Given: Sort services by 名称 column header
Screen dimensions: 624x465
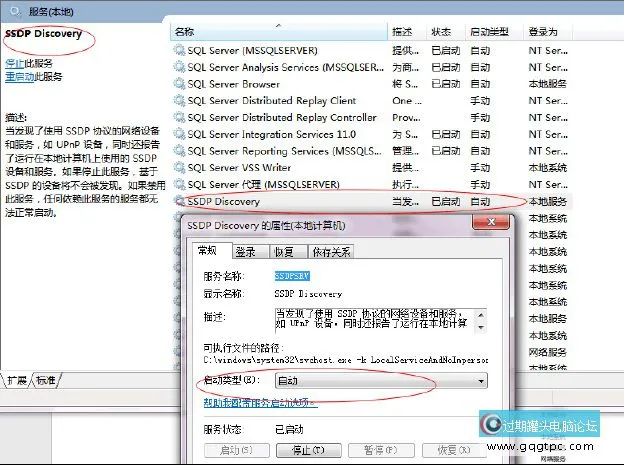Looking at the screenshot, I should pyautogui.click(x=279, y=32).
